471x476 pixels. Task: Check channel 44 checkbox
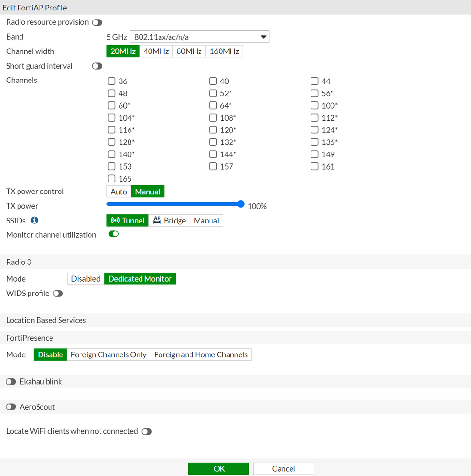click(x=314, y=81)
